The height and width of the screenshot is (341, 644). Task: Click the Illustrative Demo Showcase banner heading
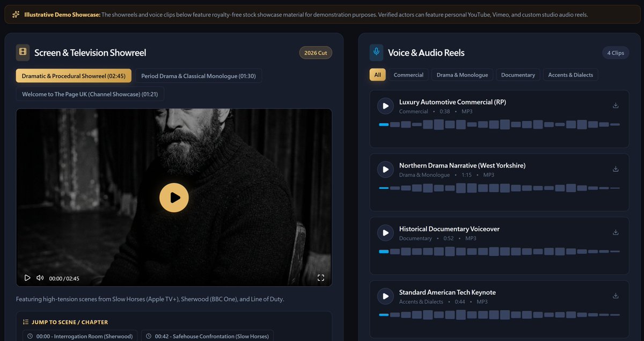pos(62,14)
